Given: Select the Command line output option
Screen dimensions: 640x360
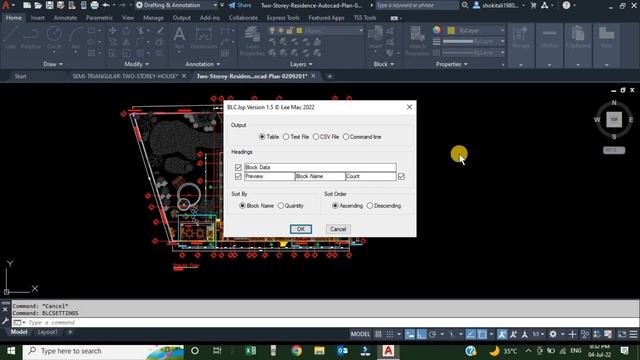Looking at the screenshot, I should (x=346, y=137).
